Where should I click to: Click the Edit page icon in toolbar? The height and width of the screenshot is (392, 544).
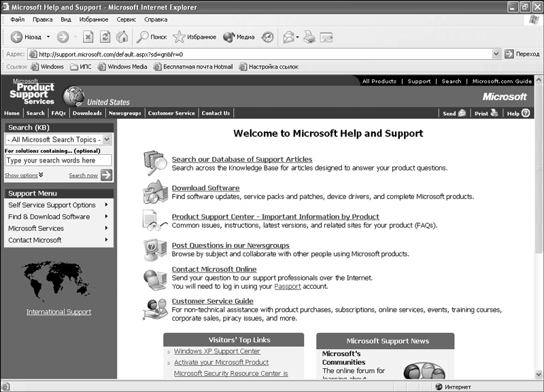point(326,37)
